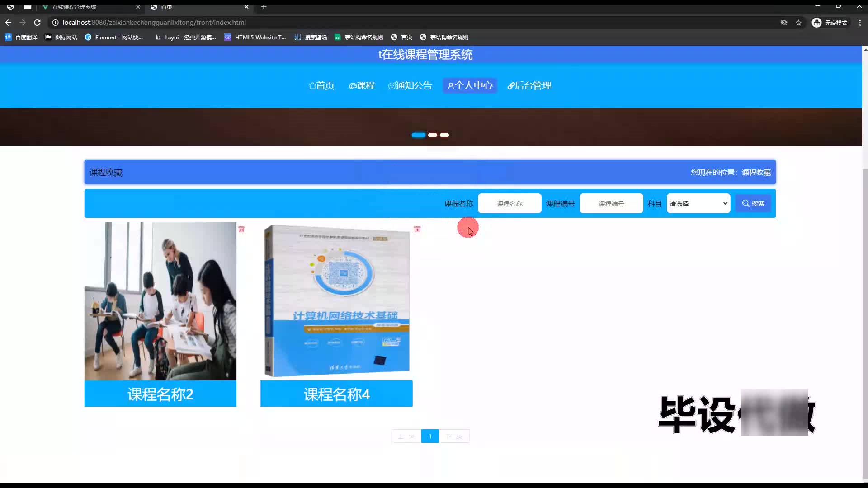Click the tracking protection eye icon
Image resolution: width=868 pixels, height=488 pixels.
click(x=784, y=23)
